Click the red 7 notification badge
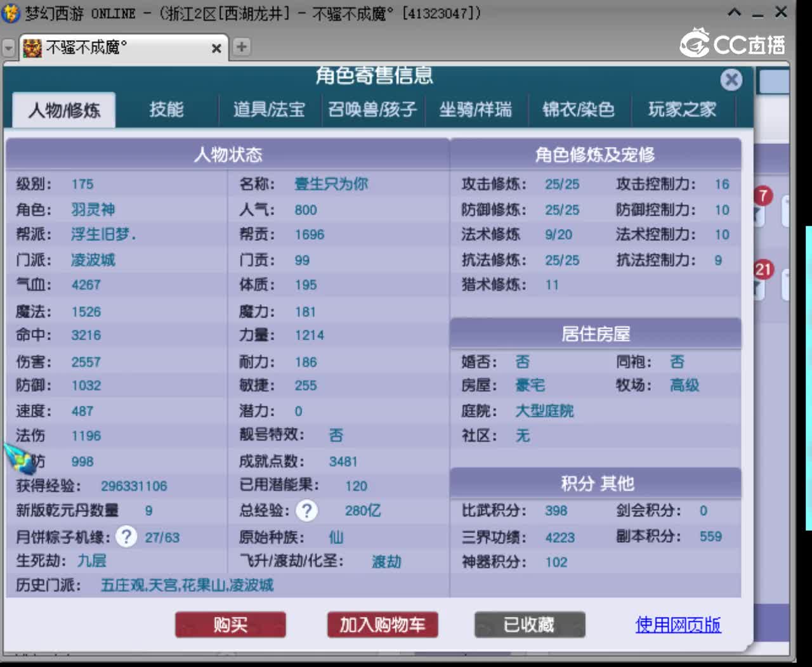 tap(763, 196)
